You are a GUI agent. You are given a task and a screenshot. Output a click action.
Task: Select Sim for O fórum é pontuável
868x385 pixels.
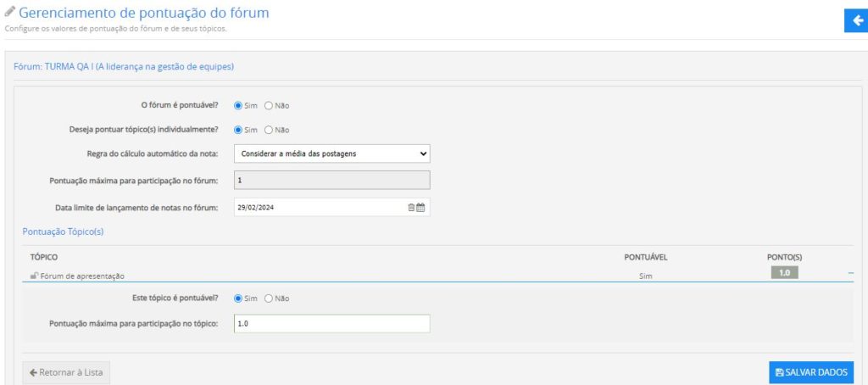(x=238, y=106)
